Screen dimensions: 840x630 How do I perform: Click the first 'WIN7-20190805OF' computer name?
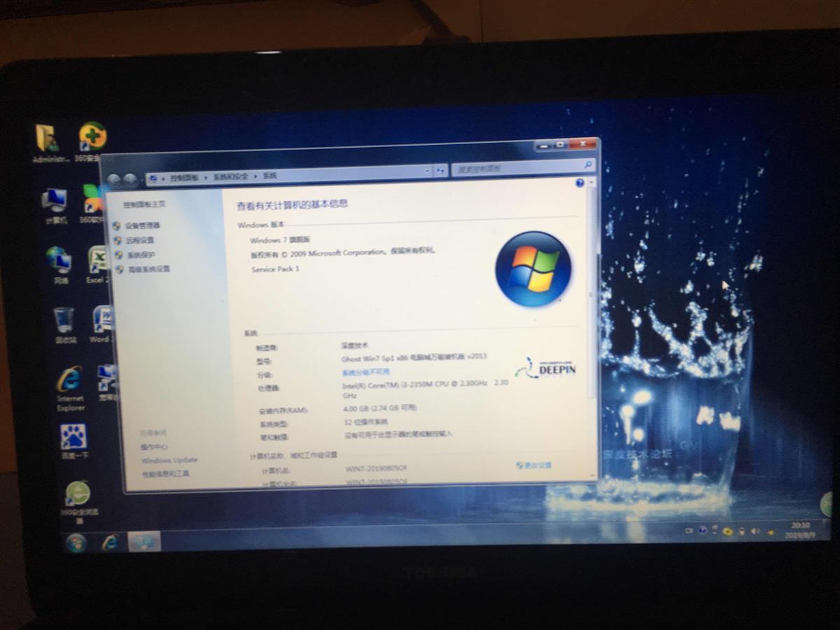(376, 468)
